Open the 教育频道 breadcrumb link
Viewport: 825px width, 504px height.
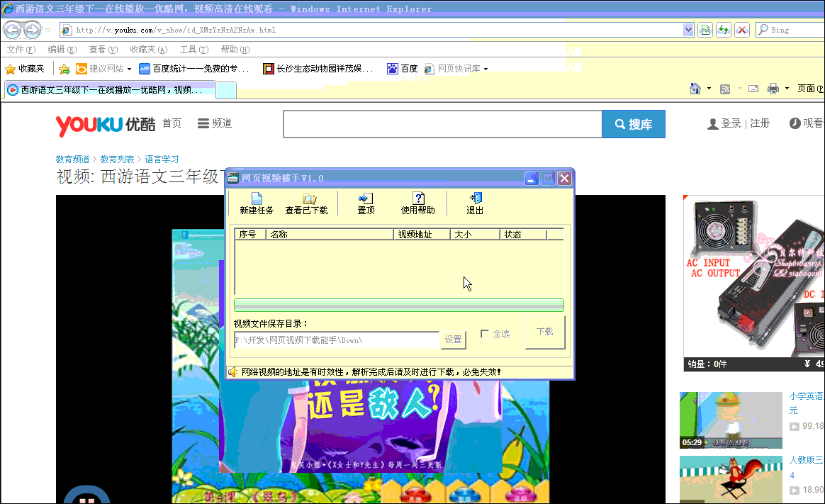pyautogui.click(x=72, y=159)
